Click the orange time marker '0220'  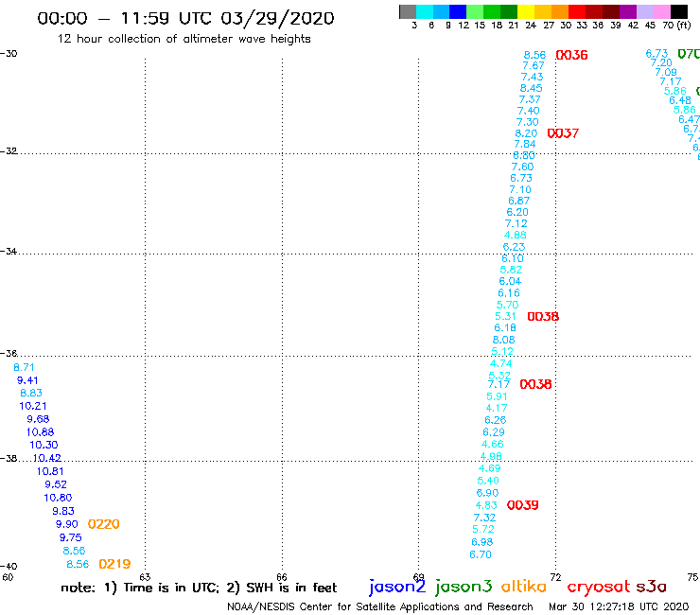click(103, 524)
